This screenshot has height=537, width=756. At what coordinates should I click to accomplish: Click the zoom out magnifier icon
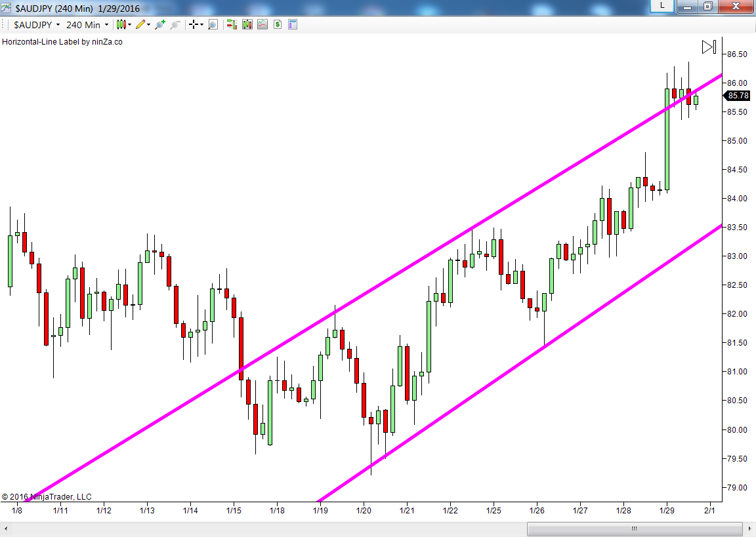(x=175, y=24)
